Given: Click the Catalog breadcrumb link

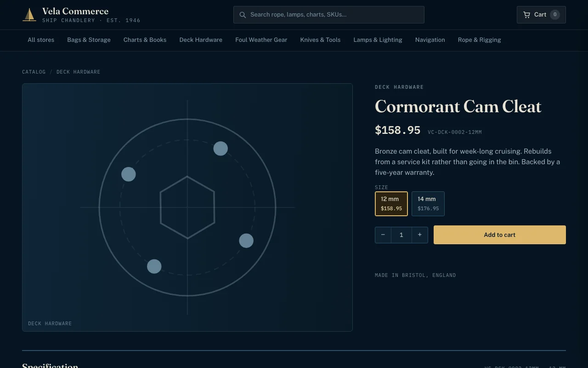Looking at the screenshot, I should pos(34,72).
